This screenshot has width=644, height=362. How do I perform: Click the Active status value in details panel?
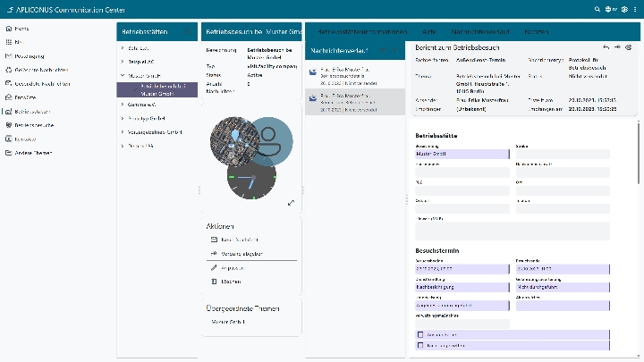coord(255,75)
